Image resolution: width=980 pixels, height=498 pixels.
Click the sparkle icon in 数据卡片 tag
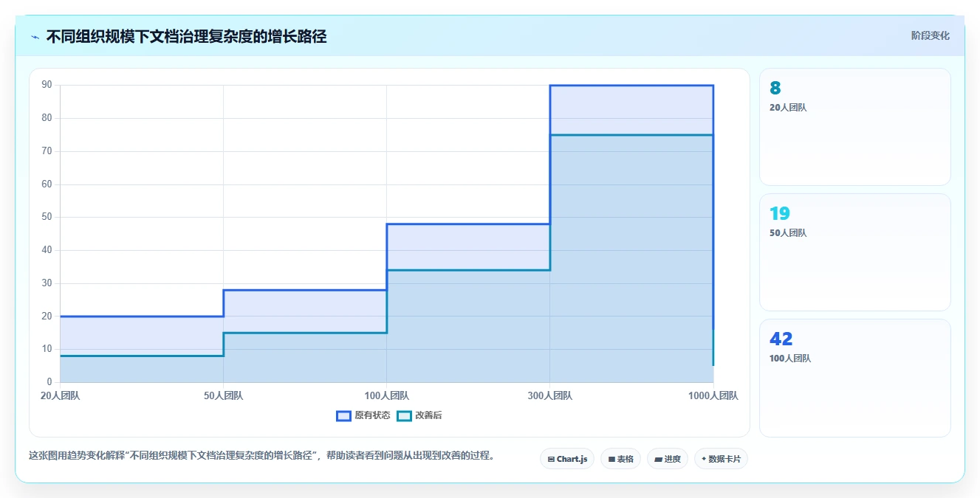point(704,459)
